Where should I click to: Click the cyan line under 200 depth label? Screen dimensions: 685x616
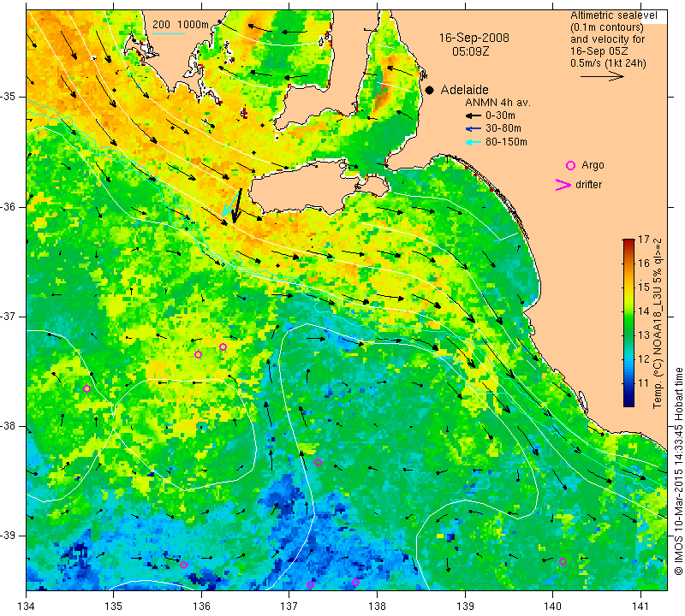click(x=169, y=33)
